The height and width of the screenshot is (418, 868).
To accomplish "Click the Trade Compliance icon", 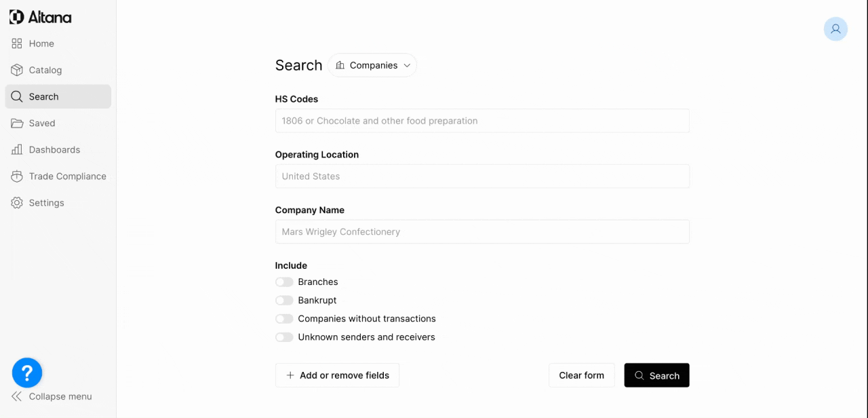I will 17,176.
